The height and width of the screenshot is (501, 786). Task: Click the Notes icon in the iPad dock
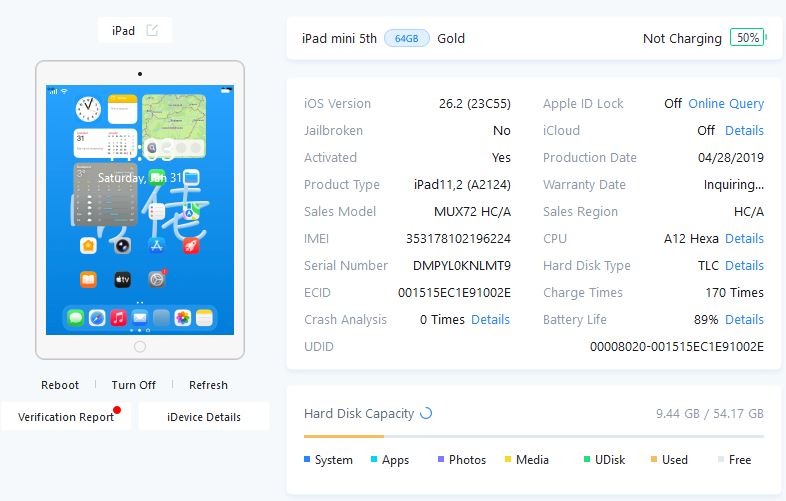click(x=205, y=318)
